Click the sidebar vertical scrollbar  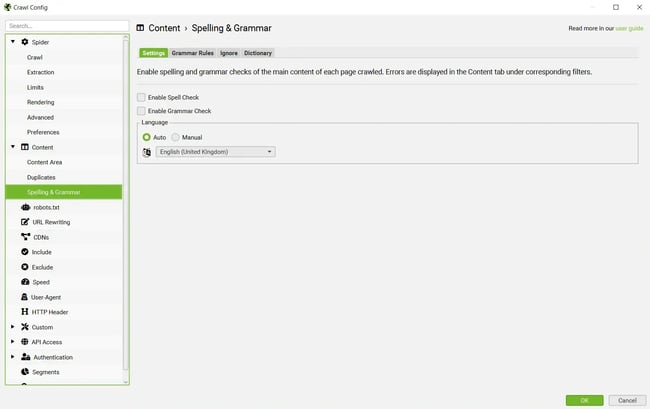(125, 200)
